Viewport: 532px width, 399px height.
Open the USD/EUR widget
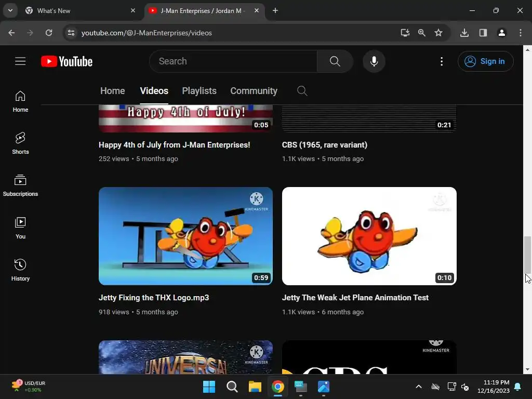tap(29, 387)
